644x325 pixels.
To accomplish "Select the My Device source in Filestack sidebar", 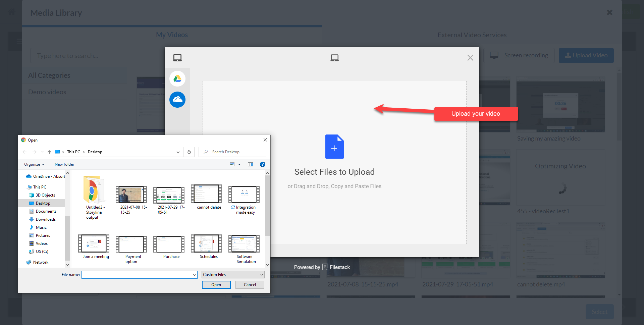I will 177,57.
